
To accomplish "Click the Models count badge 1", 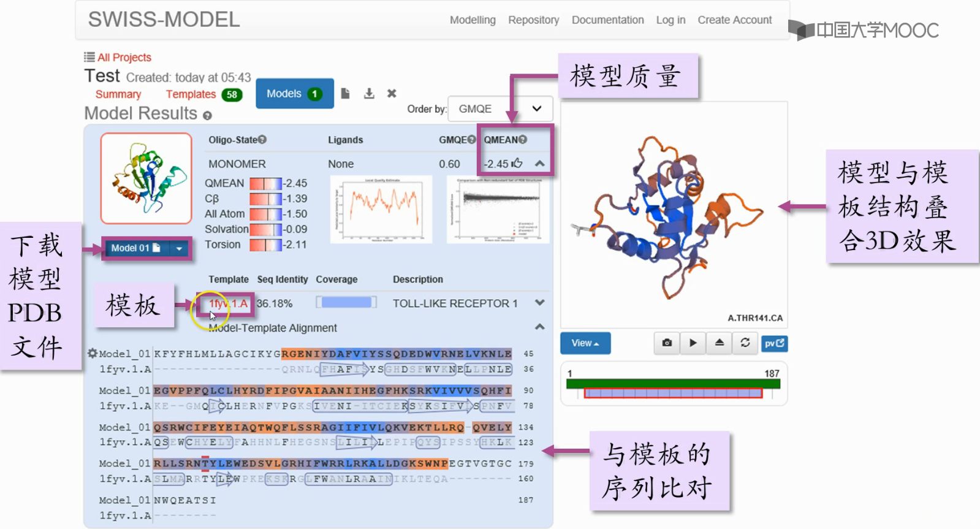I will [x=314, y=94].
